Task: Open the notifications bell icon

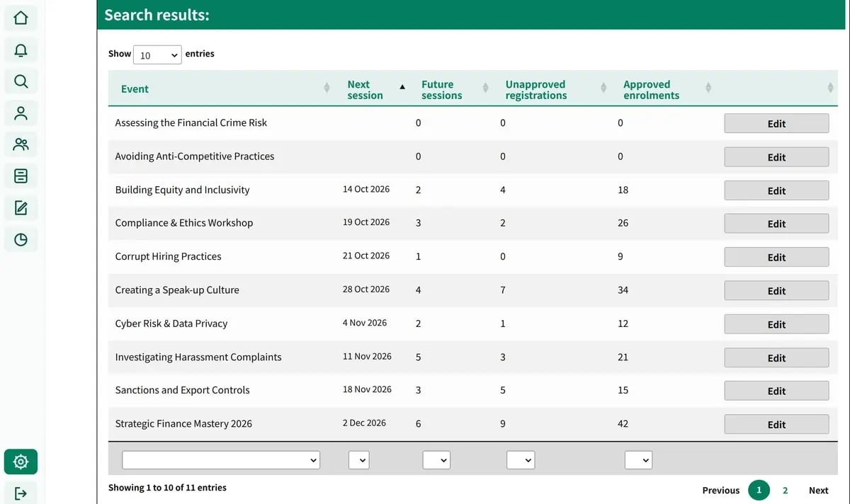Action: pos(21,50)
